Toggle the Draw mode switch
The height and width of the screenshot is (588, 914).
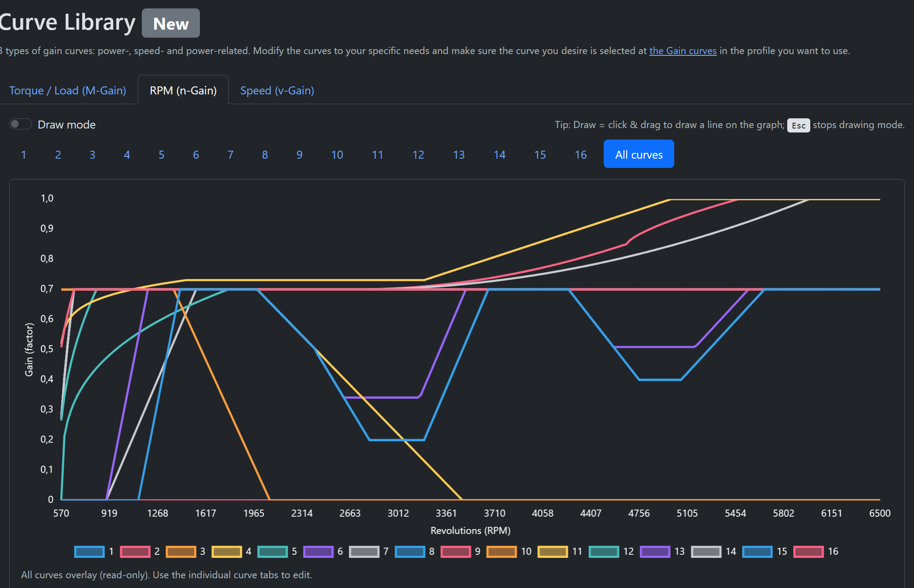(20, 125)
